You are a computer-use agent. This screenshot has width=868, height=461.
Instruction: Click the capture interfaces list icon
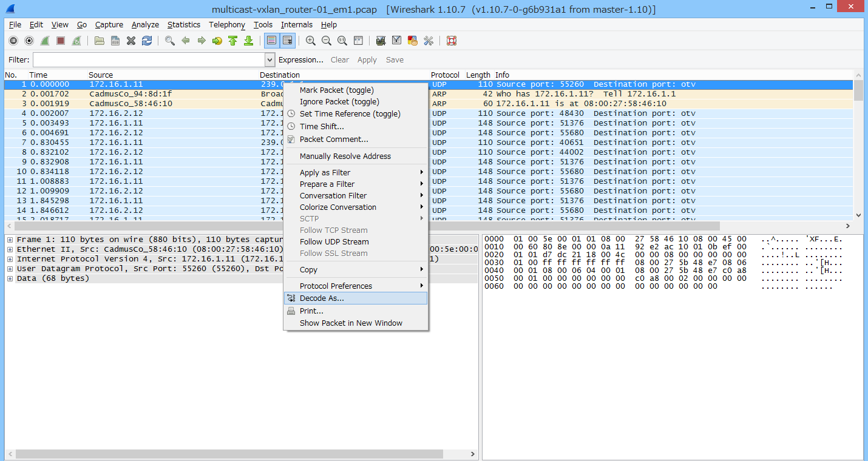(x=13, y=41)
